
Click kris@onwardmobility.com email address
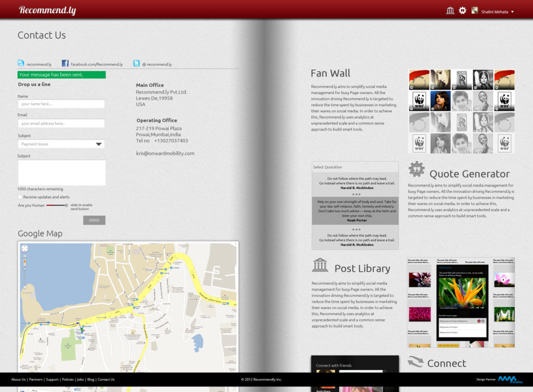pos(165,153)
